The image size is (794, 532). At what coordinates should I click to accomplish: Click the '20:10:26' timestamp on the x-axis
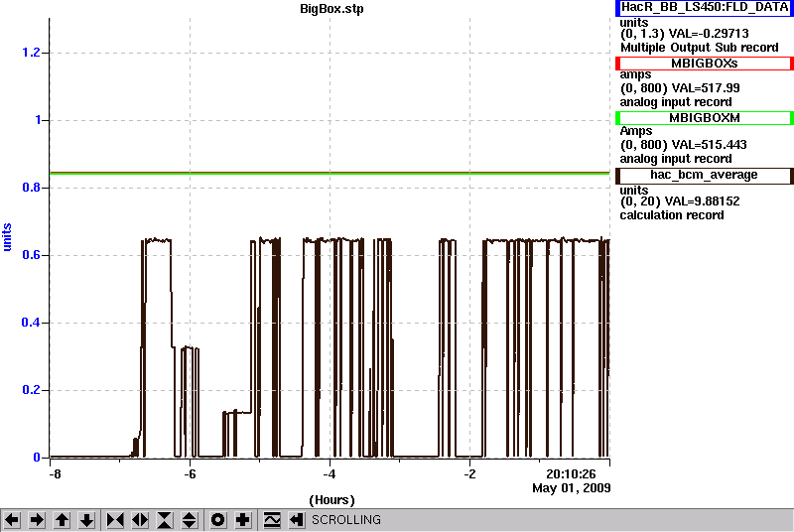pos(571,474)
